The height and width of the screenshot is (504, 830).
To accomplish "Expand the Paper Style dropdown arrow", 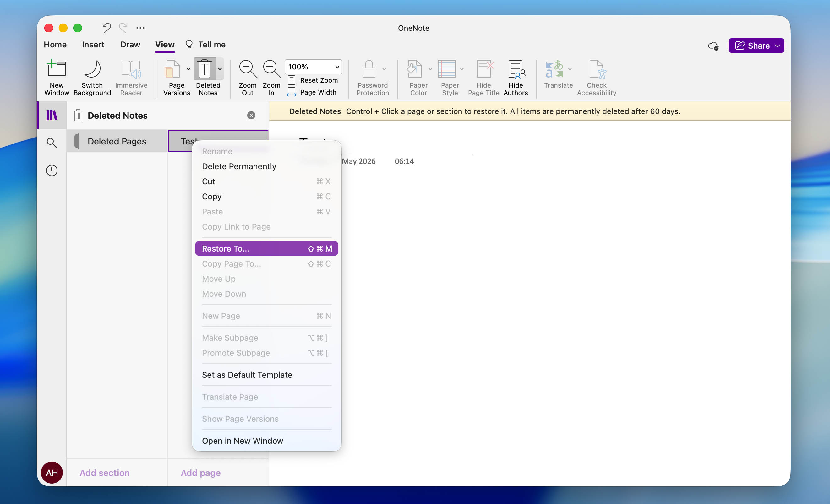I will click(462, 69).
